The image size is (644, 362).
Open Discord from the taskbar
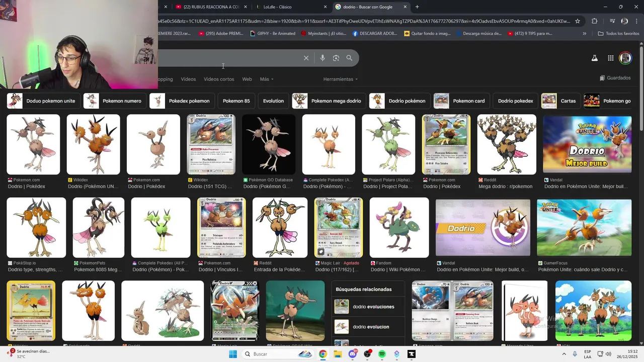tap(352, 354)
